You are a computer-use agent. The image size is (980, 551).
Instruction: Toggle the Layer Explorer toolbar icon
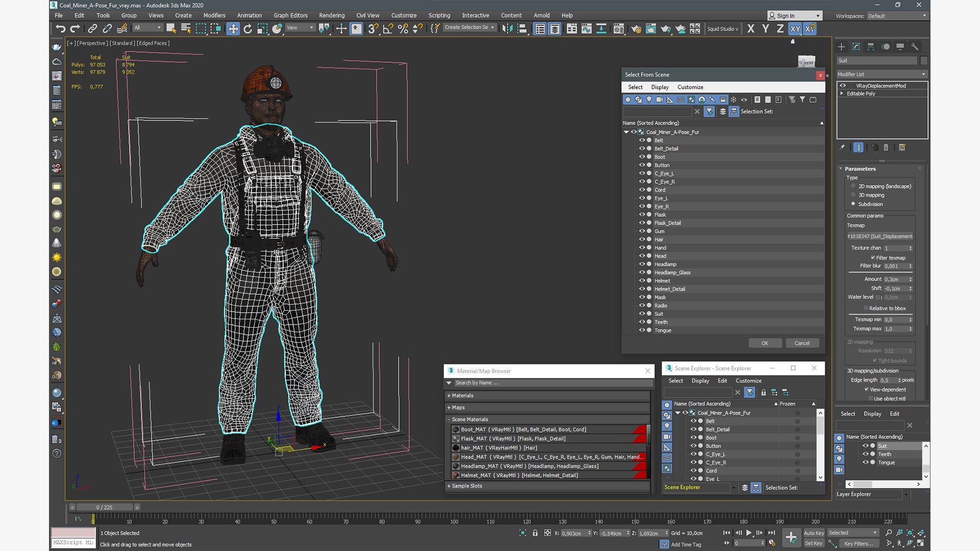click(555, 29)
